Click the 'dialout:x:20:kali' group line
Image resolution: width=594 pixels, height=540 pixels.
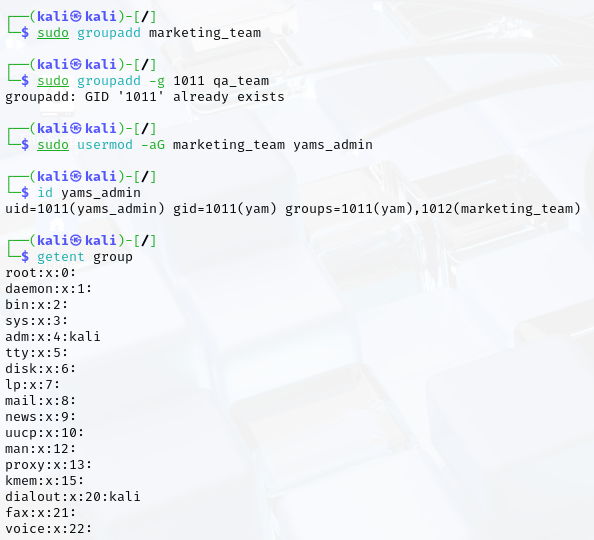click(73, 497)
